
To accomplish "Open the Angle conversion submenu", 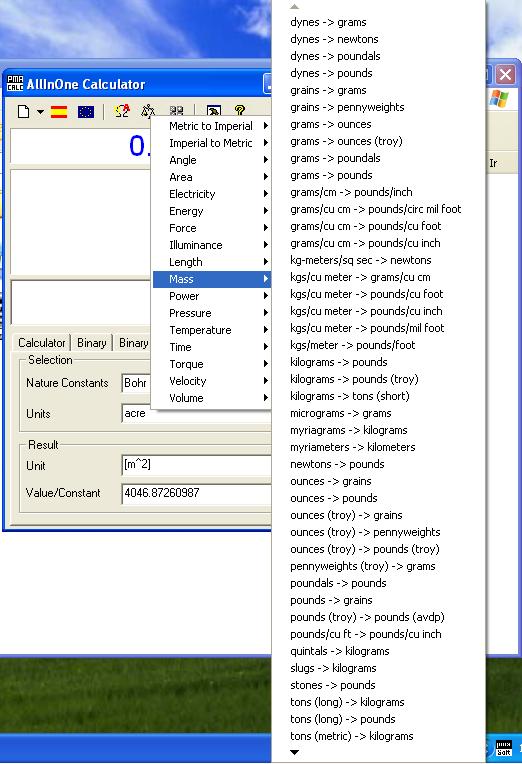I will [212, 160].
